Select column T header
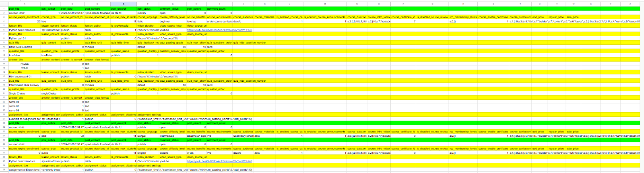Screen dimensions: 644x173 point(520,4)
